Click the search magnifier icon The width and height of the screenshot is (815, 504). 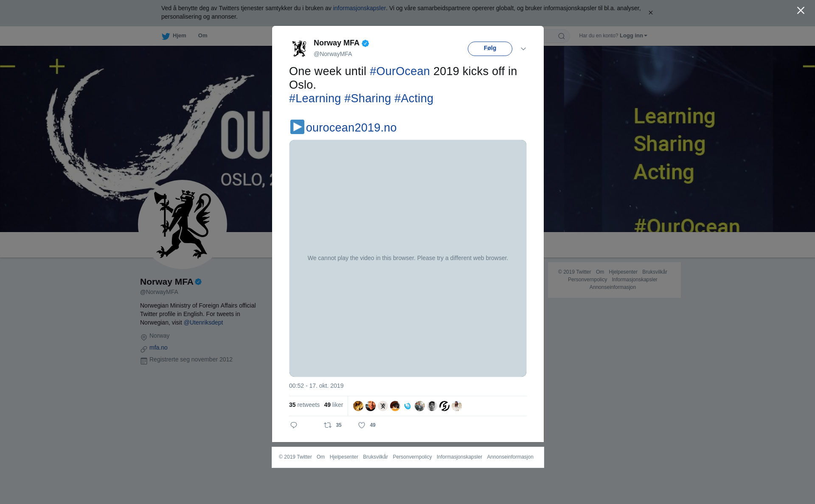coord(561,36)
